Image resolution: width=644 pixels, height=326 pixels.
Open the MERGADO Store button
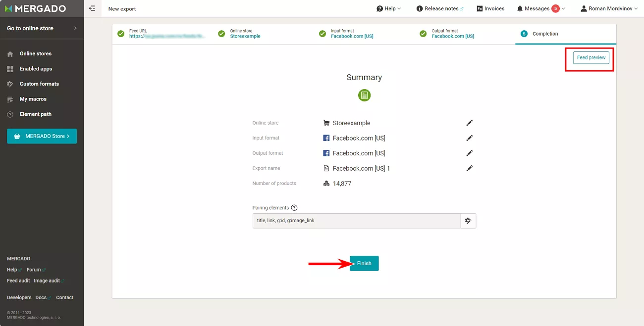click(42, 136)
